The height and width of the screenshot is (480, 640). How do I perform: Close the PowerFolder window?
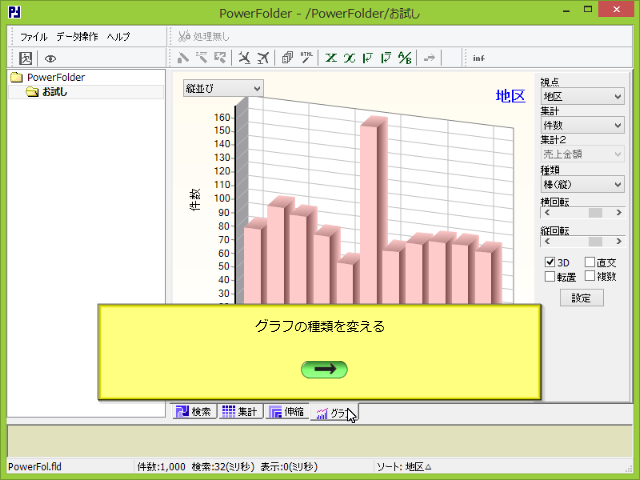616,9
